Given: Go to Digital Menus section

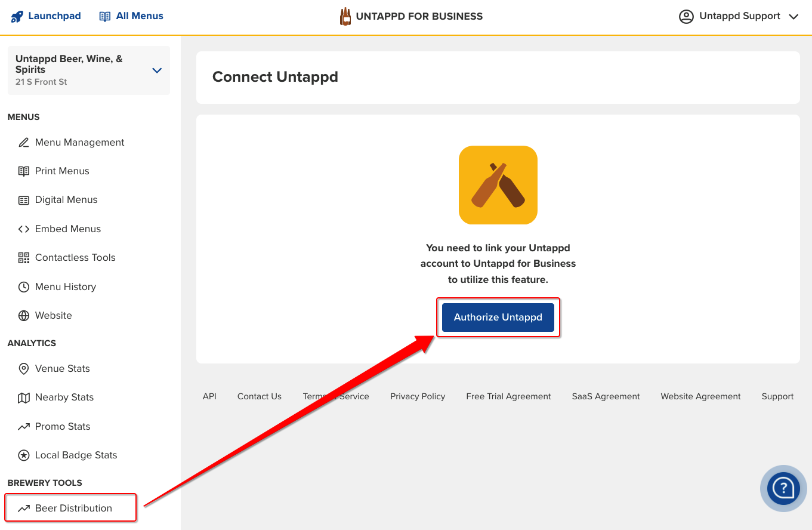Looking at the screenshot, I should tap(66, 200).
